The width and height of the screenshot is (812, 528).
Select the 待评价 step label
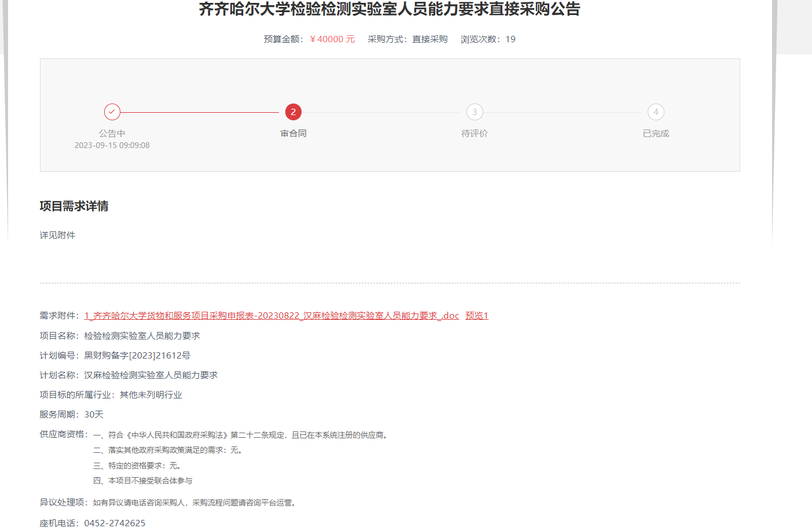tap(475, 134)
